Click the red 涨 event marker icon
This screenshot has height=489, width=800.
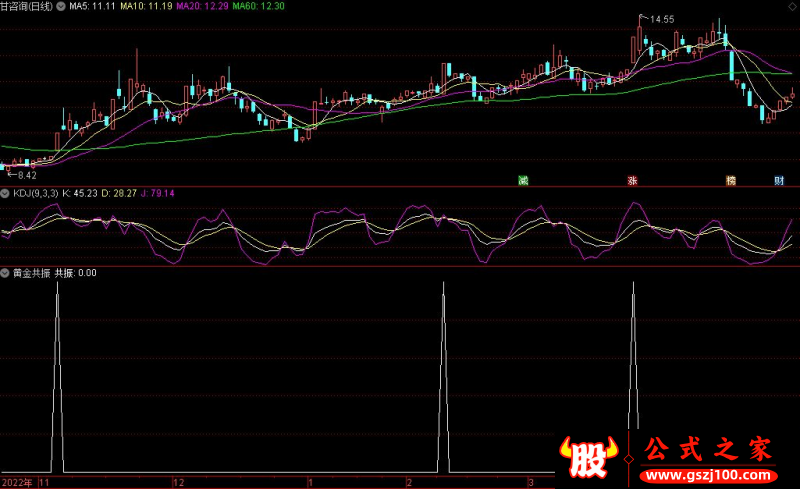(632, 181)
